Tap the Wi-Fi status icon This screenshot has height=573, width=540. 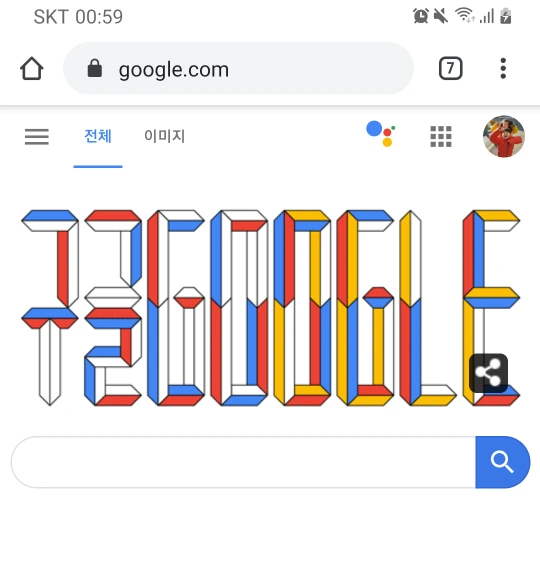pos(464,16)
